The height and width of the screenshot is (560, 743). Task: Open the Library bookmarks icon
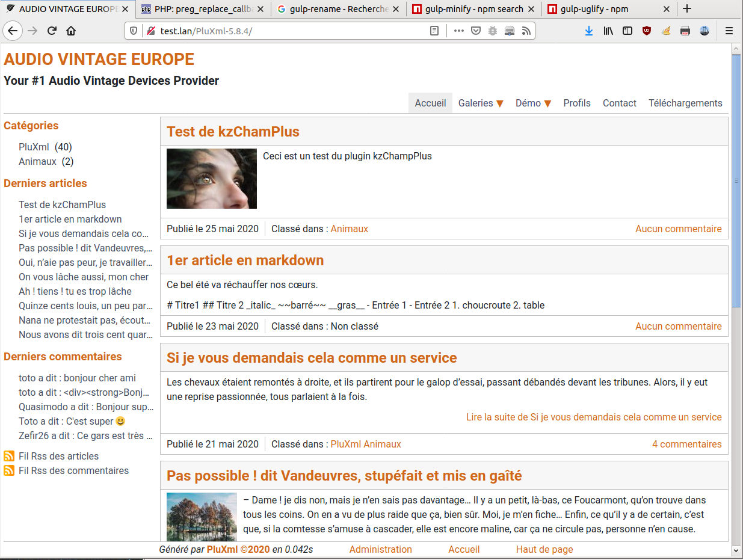click(x=608, y=31)
